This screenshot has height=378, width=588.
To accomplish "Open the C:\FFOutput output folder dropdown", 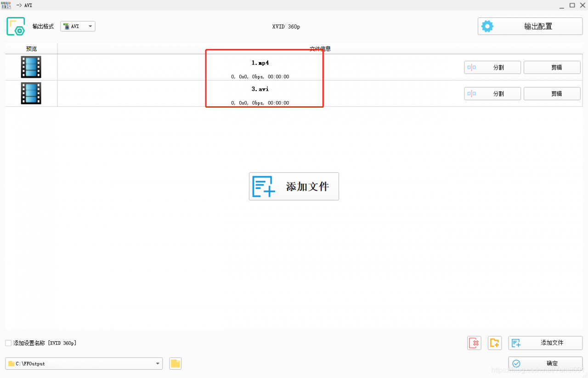I will pos(84,363).
